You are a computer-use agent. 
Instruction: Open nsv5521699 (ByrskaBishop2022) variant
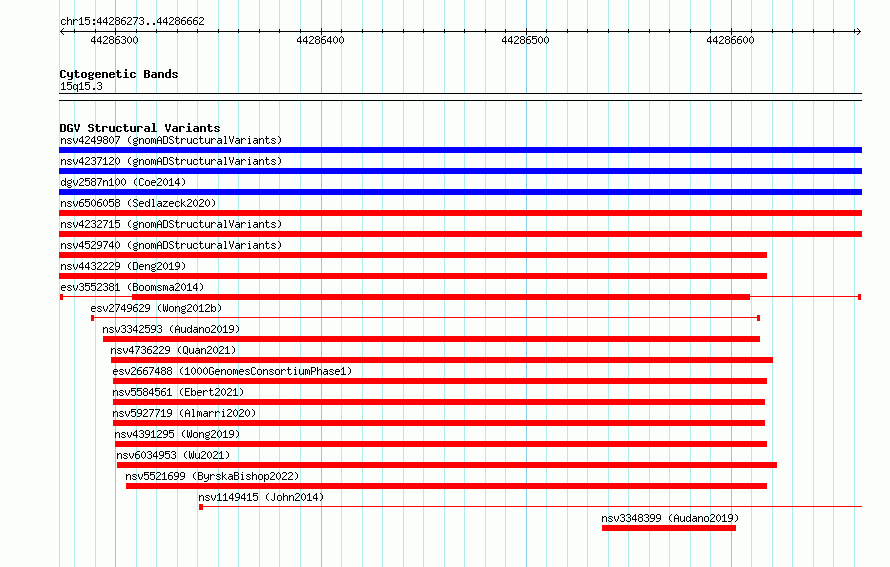212,476
